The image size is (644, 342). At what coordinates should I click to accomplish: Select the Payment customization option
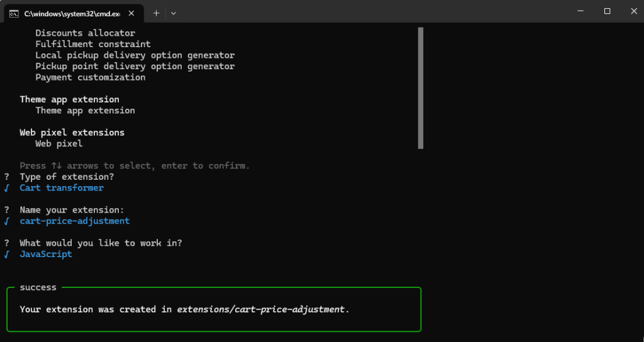(x=90, y=77)
